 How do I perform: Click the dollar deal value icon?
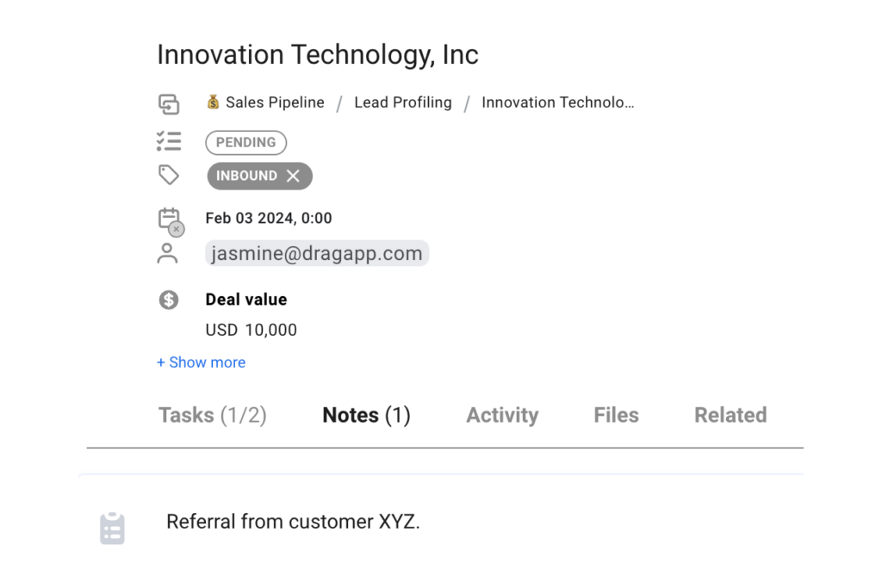pyautogui.click(x=169, y=300)
